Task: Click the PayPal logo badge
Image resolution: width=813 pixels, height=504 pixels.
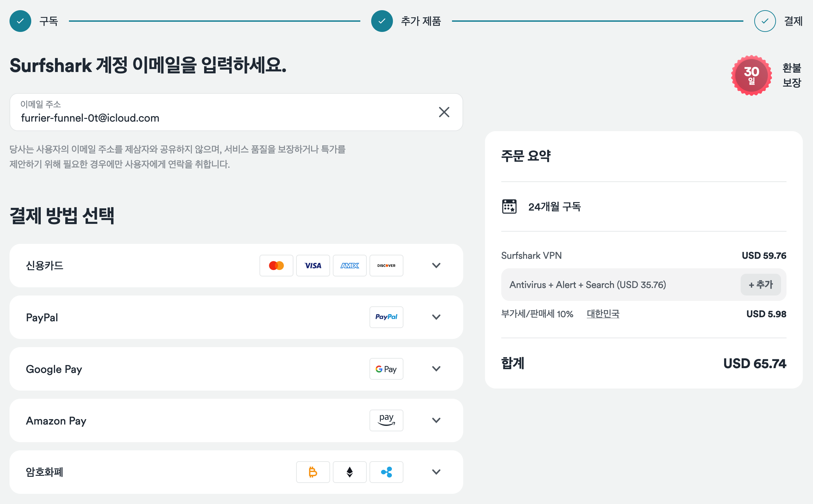Action: coord(386,317)
